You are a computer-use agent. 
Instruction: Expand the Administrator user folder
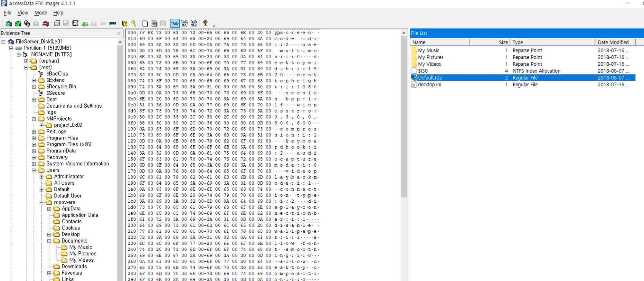pyautogui.click(x=42, y=177)
